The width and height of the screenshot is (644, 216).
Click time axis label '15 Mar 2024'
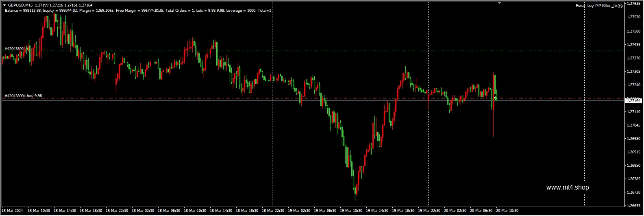[12, 211]
